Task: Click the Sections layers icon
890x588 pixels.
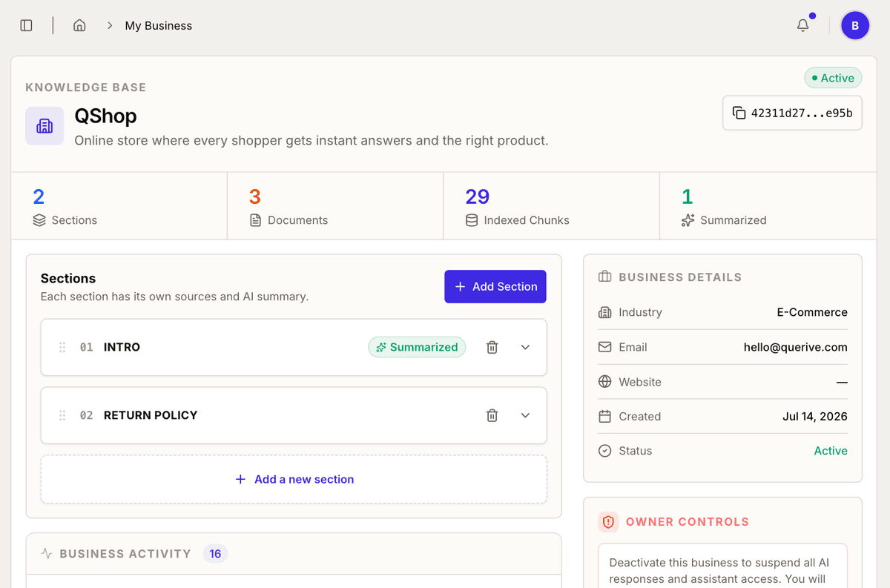Action: pyautogui.click(x=39, y=220)
